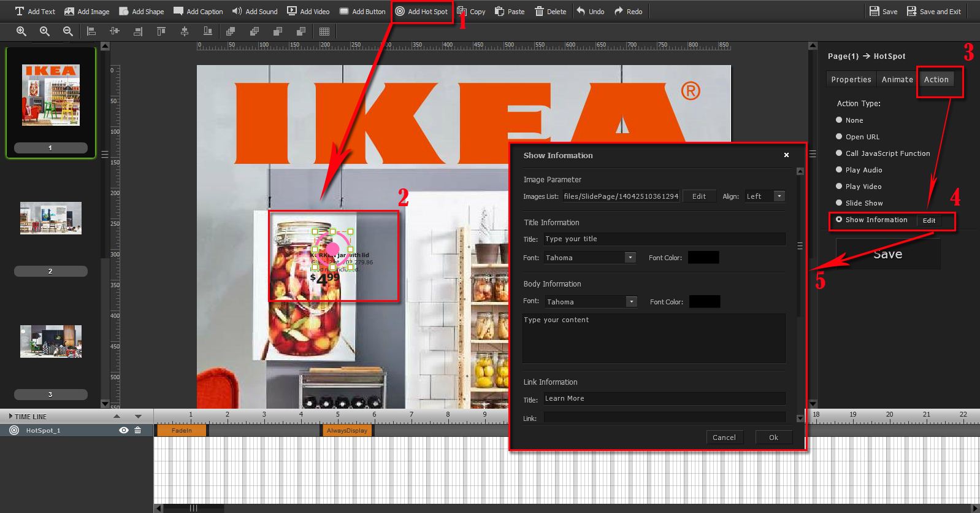Click Edit beside Show Information

point(929,220)
